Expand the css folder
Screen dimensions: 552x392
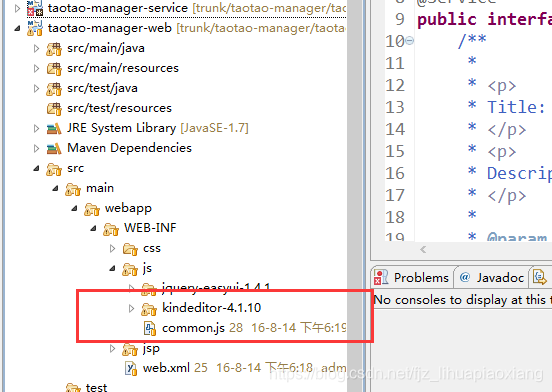point(112,249)
